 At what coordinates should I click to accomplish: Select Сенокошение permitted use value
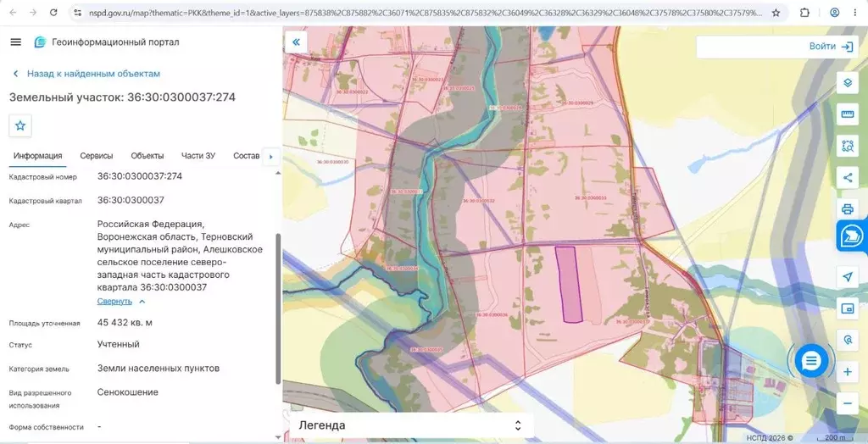(128, 392)
